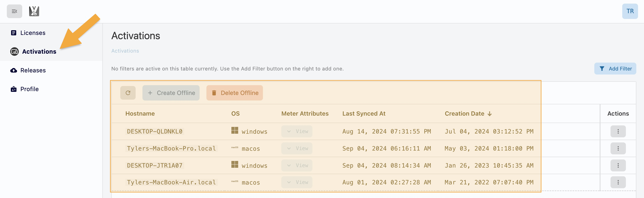This screenshot has width=644, height=198.
Task: Expand View meter attributes for DESKTOP-JTR1A07
Action: pos(297,165)
